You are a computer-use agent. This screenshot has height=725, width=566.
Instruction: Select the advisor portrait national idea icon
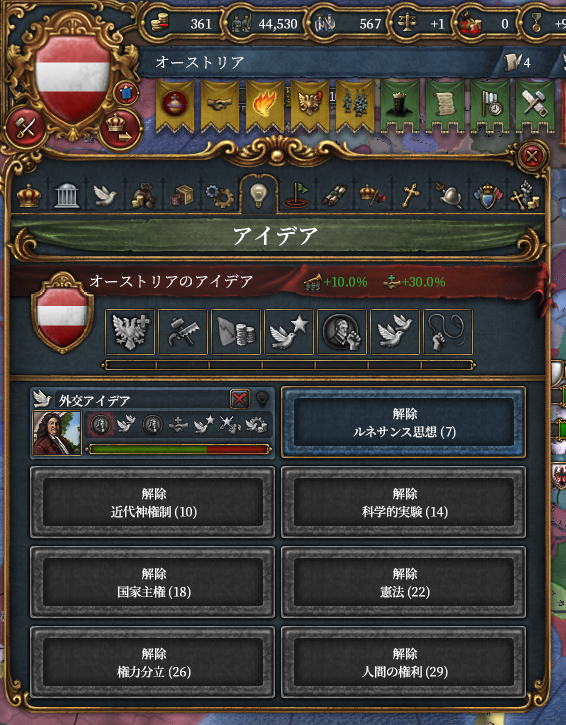[342, 332]
